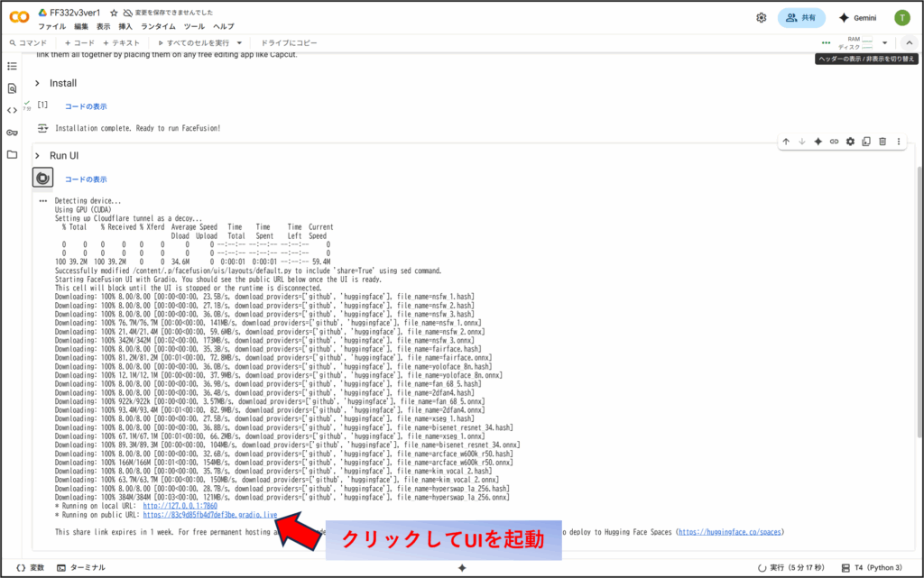Click the RAM and disk usage indicator
This screenshot has height=578, width=924.
pyautogui.click(x=855, y=43)
